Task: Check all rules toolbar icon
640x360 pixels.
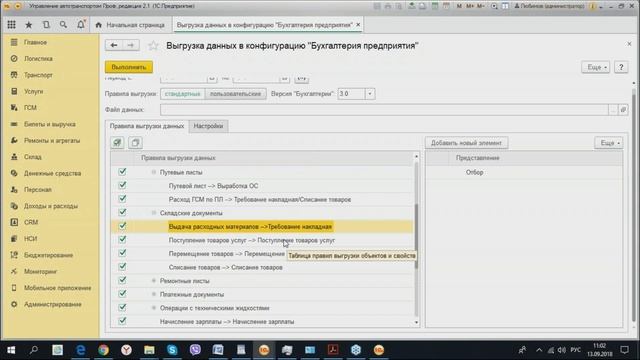Action: [118, 142]
